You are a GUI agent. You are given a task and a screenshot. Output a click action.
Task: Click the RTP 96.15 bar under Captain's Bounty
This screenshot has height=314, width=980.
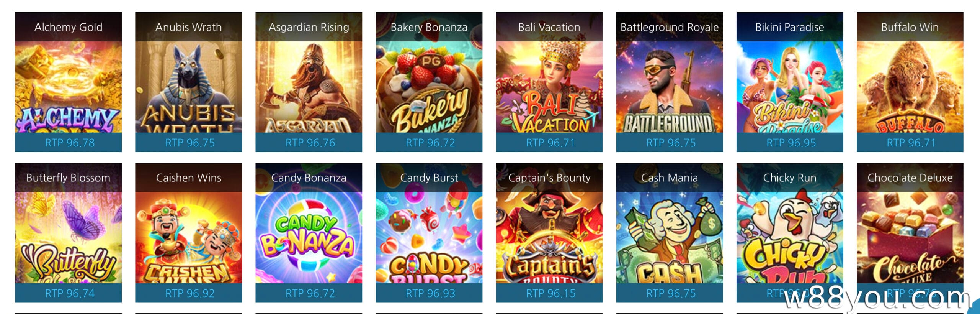tap(549, 293)
